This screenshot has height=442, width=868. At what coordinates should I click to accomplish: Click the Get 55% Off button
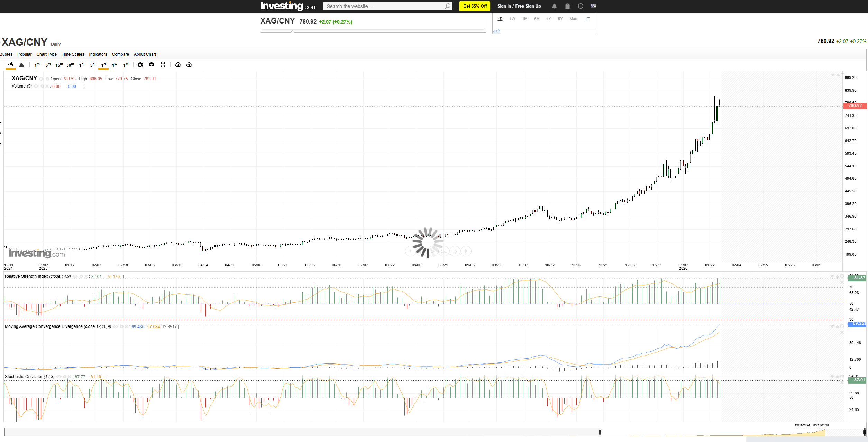(475, 6)
